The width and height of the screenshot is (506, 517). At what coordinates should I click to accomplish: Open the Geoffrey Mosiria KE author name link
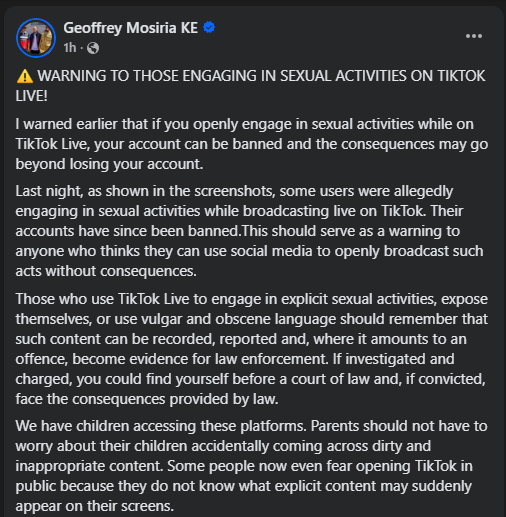131,28
